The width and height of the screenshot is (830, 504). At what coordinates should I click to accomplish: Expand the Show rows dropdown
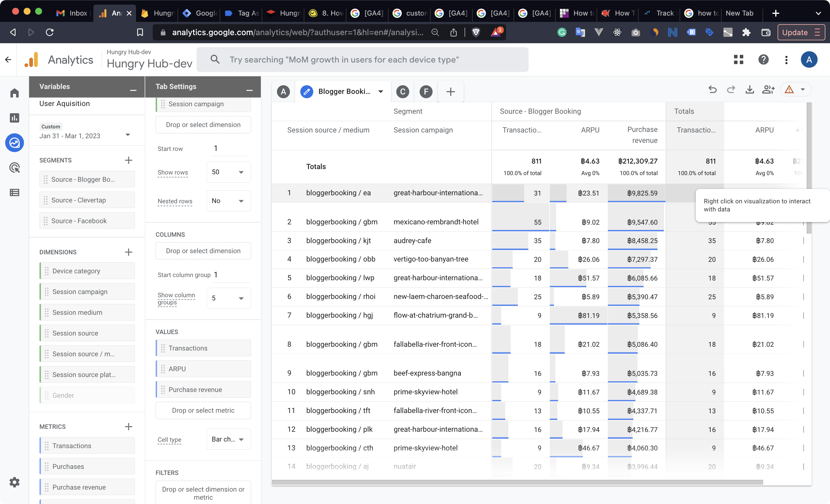pyautogui.click(x=228, y=172)
